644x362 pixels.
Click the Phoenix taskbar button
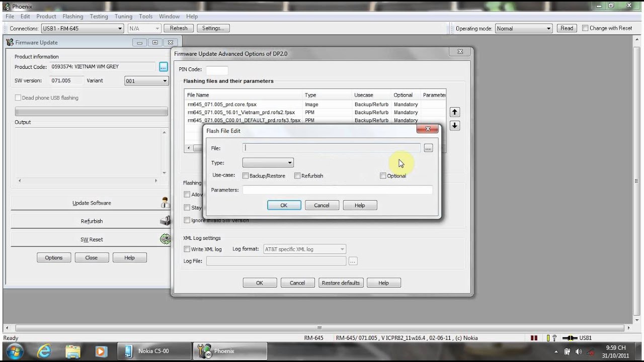(230, 351)
